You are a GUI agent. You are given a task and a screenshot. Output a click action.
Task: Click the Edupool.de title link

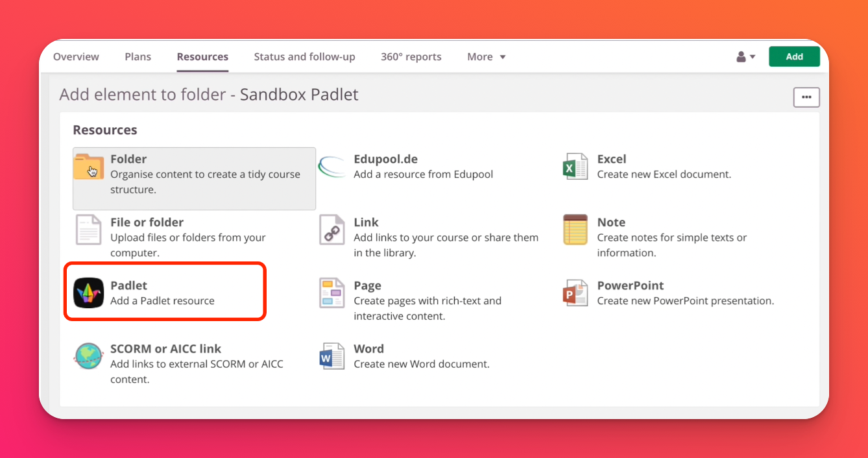pos(385,159)
